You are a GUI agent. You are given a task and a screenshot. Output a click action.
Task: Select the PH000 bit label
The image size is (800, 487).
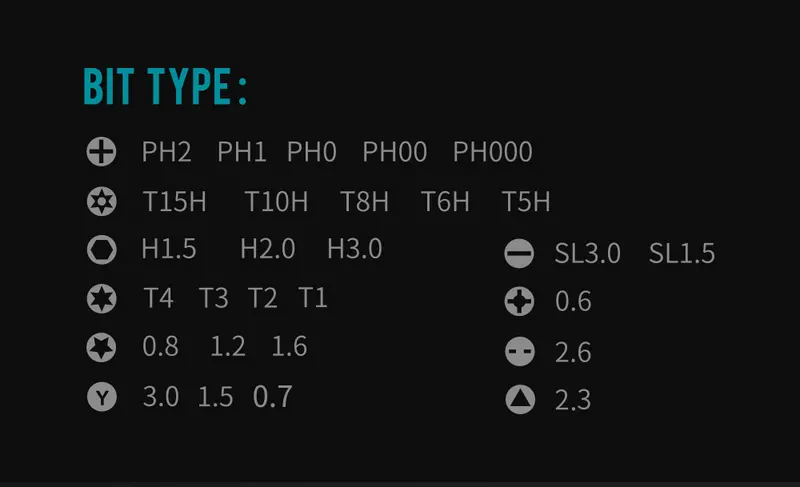tap(492, 152)
